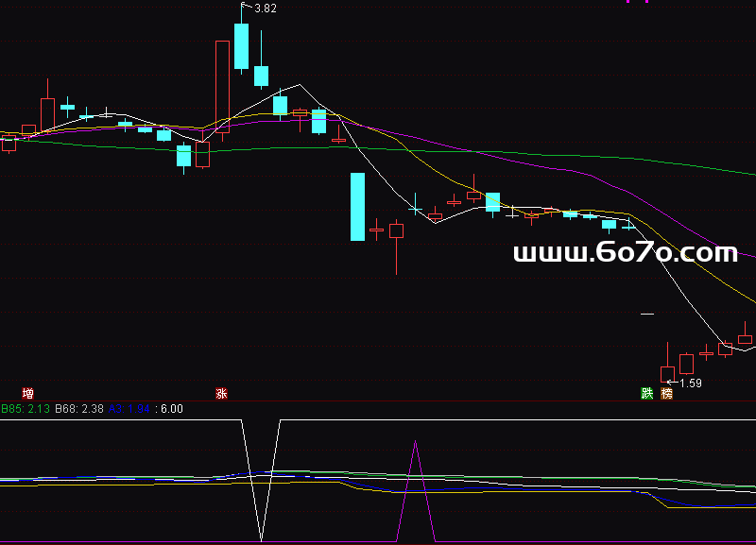Click the 1.59 low price label

[x=690, y=383]
